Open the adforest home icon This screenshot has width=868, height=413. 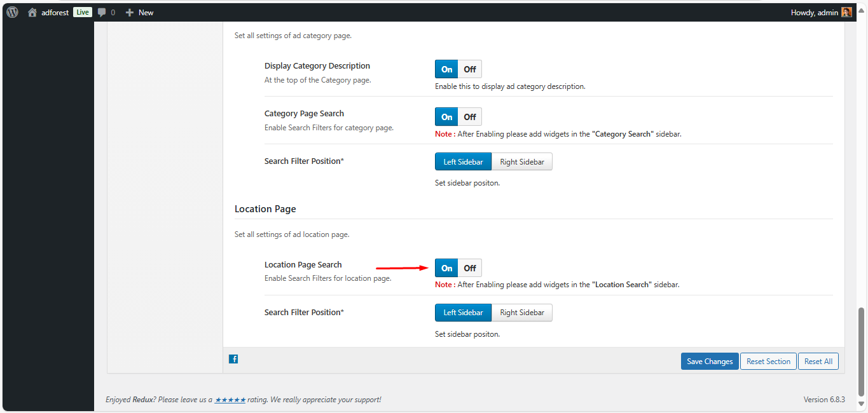[x=32, y=12]
